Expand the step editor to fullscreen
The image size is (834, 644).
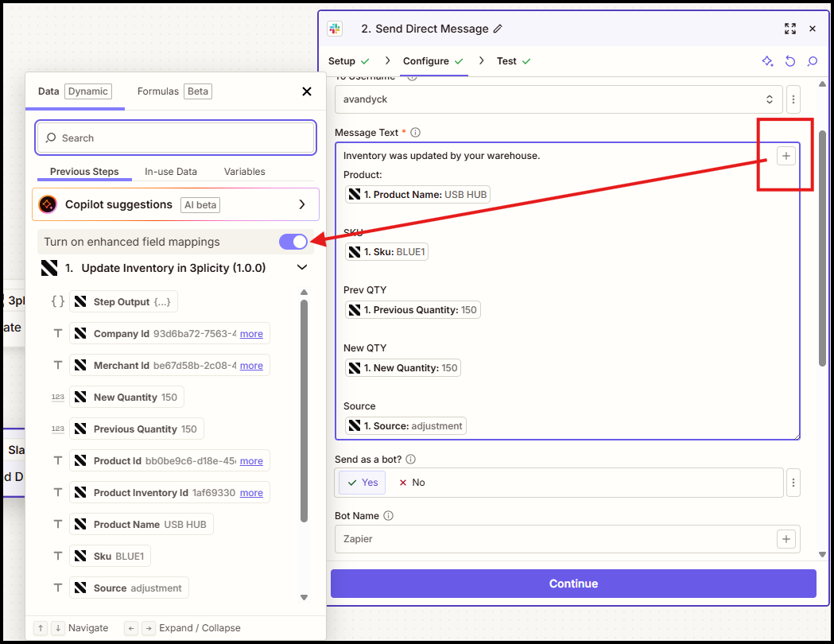(x=790, y=29)
